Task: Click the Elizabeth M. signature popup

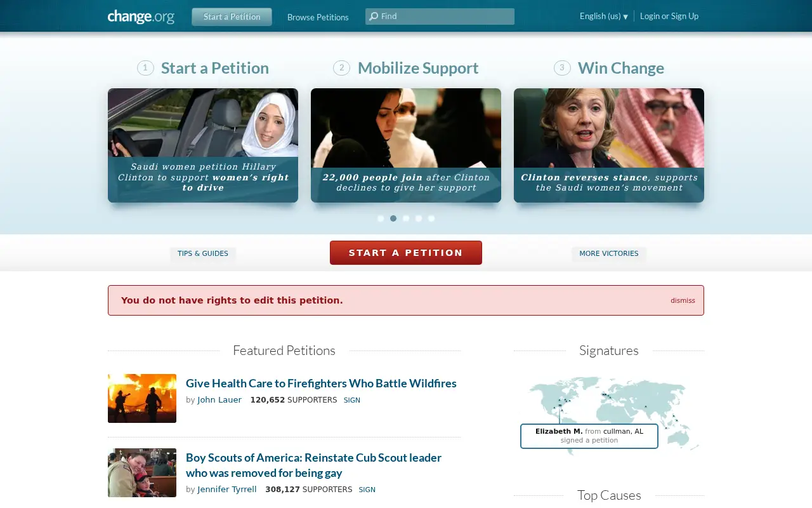Action: tap(589, 436)
